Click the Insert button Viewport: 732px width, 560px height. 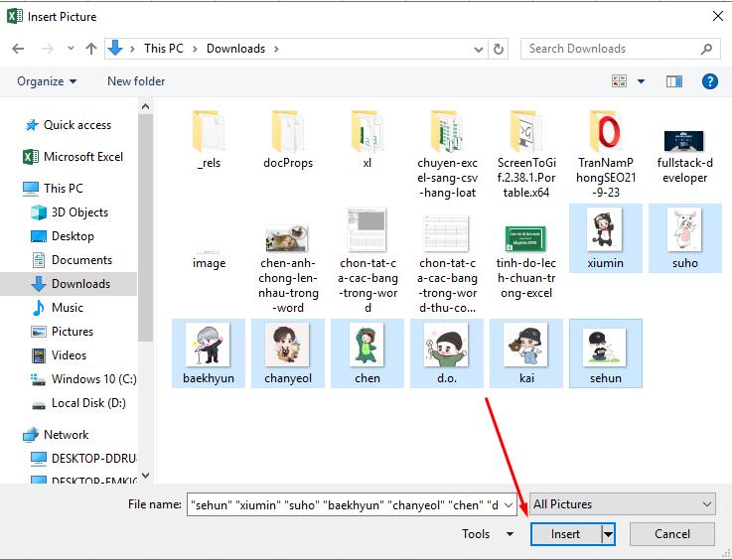pyautogui.click(x=566, y=534)
